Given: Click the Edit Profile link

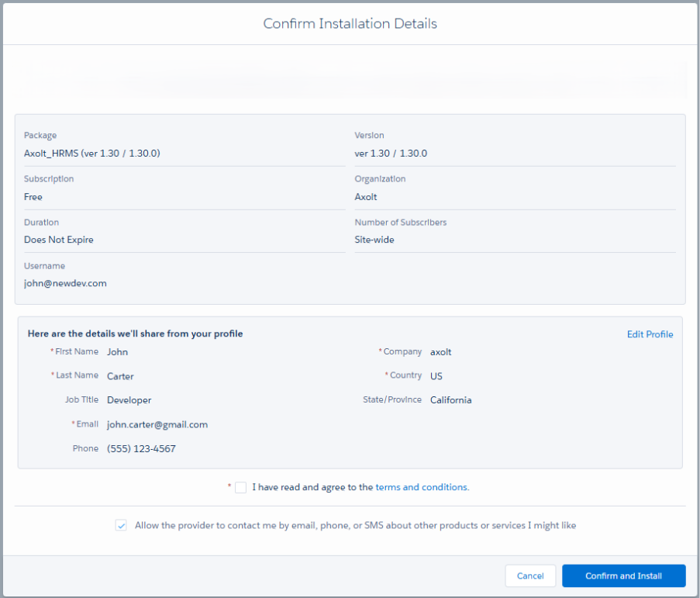Looking at the screenshot, I should (x=650, y=334).
